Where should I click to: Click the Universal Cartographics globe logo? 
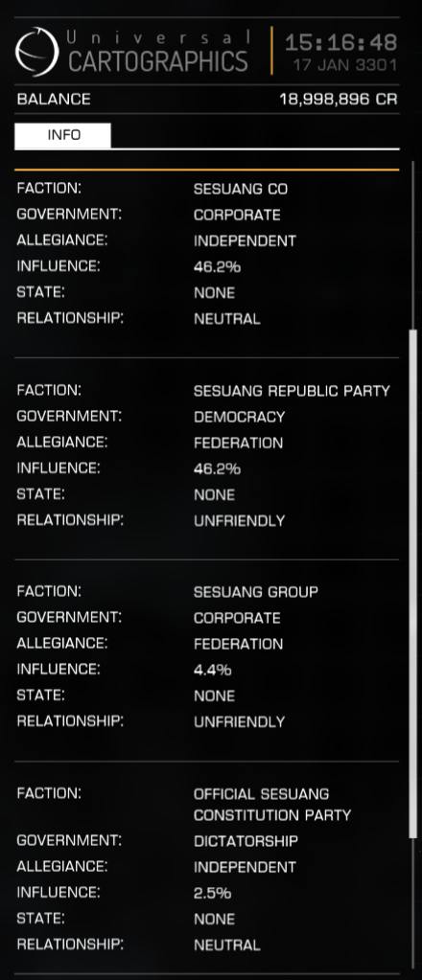coord(37,52)
